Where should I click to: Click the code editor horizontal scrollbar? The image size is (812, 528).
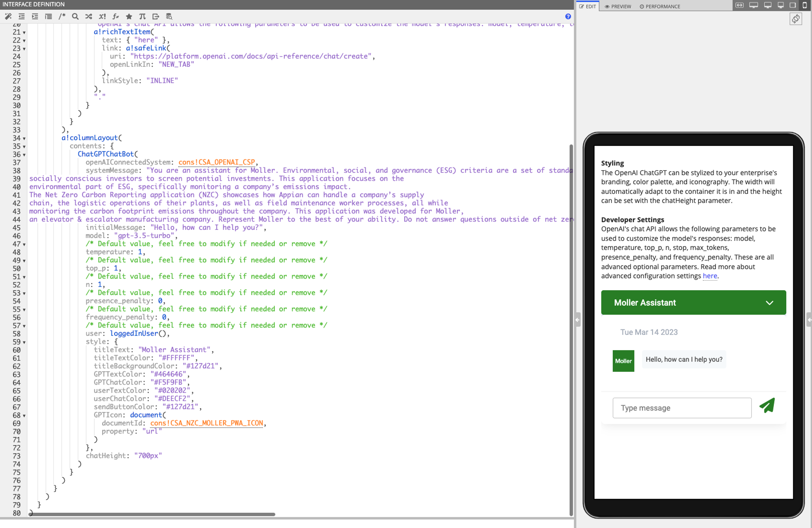click(152, 514)
